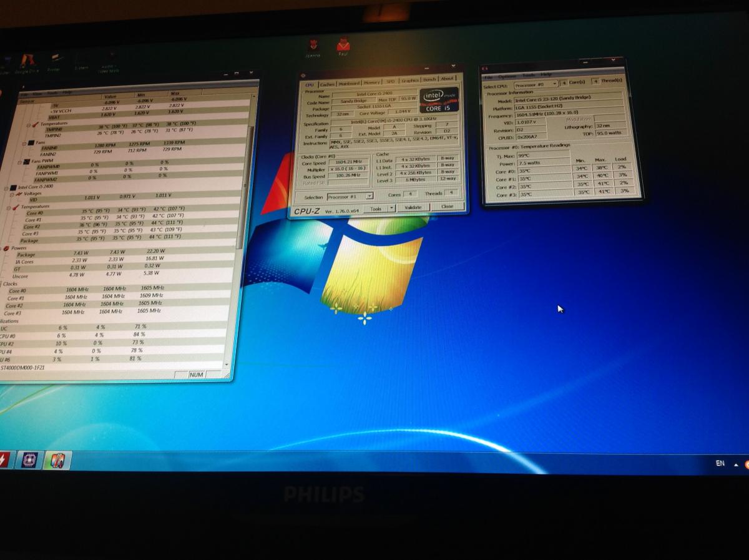This screenshot has width=749, height=560.
Task: Switch to the SPD tab in CPU-Z
Action: (391, 81)
